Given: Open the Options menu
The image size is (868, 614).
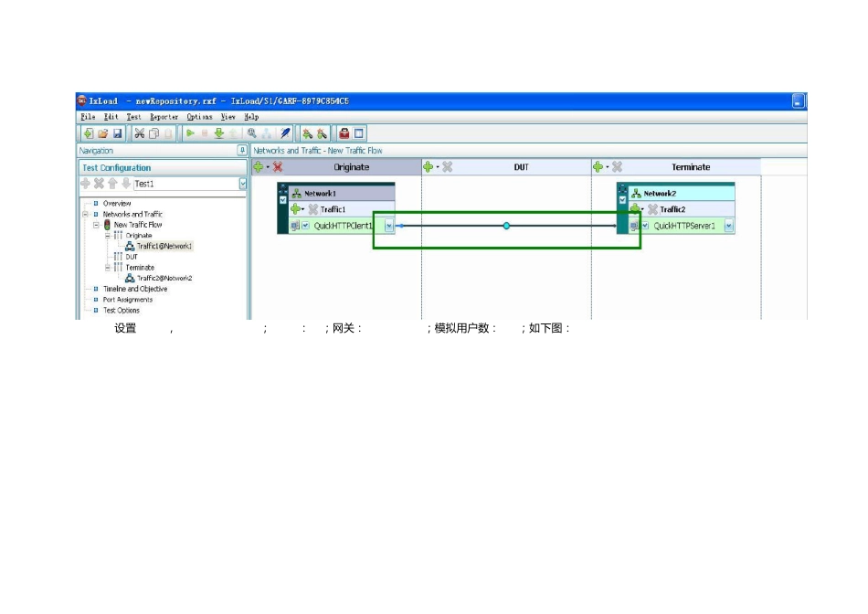Looking at the screenshot, I should click(x=199, y=117).
